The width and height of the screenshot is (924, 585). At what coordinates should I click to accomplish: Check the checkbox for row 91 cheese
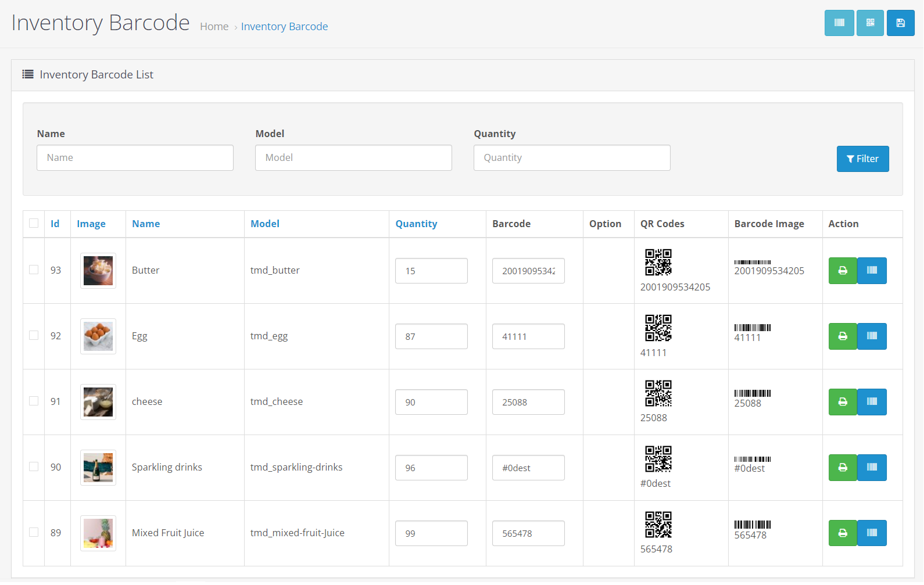(x=34, y=401)
